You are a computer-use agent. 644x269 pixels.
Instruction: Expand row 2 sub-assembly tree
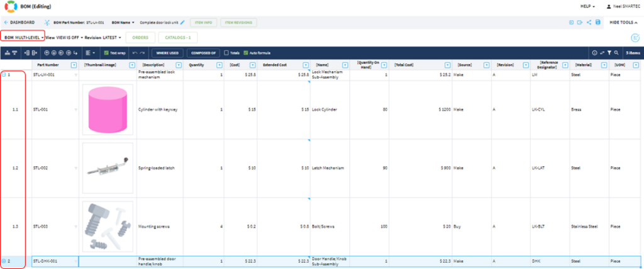4,261
